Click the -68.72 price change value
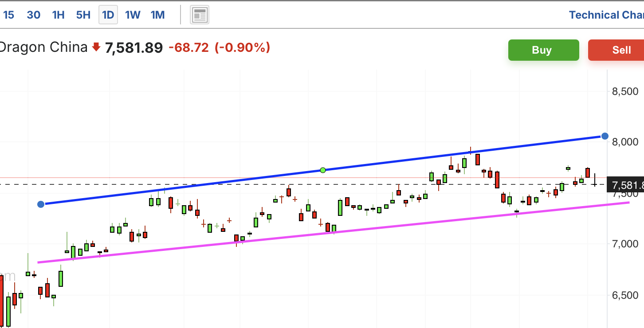Screen dimensions: 644x328 click(x=188, y=47)
